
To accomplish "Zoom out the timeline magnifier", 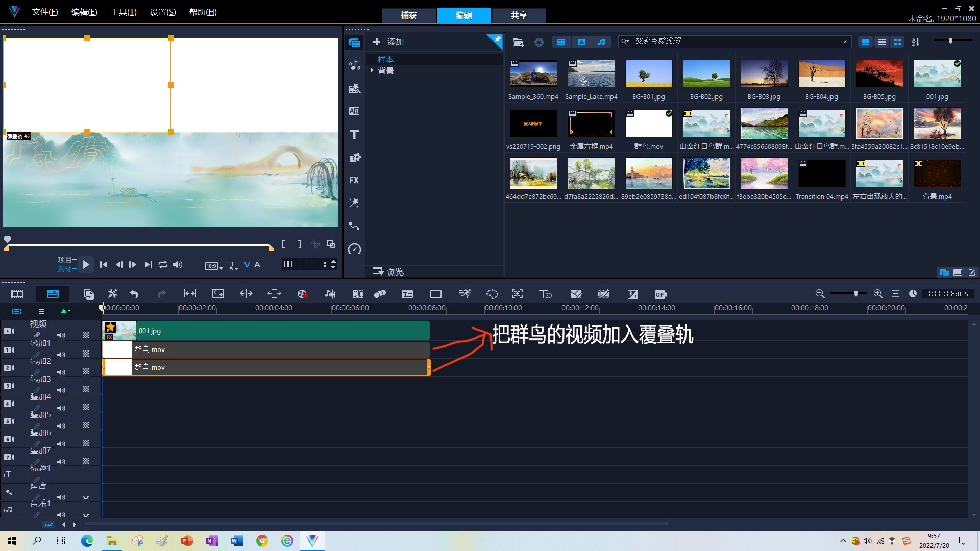I will 820,294.
